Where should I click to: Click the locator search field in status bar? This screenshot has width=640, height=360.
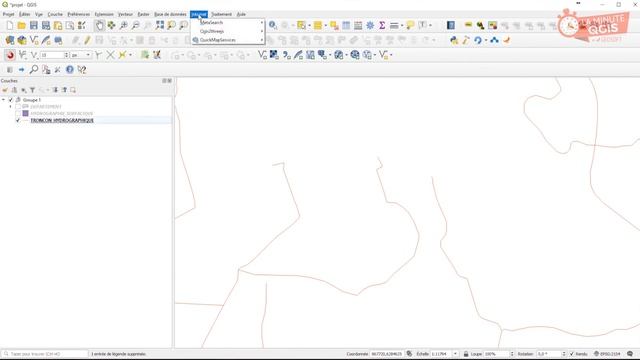45,354
